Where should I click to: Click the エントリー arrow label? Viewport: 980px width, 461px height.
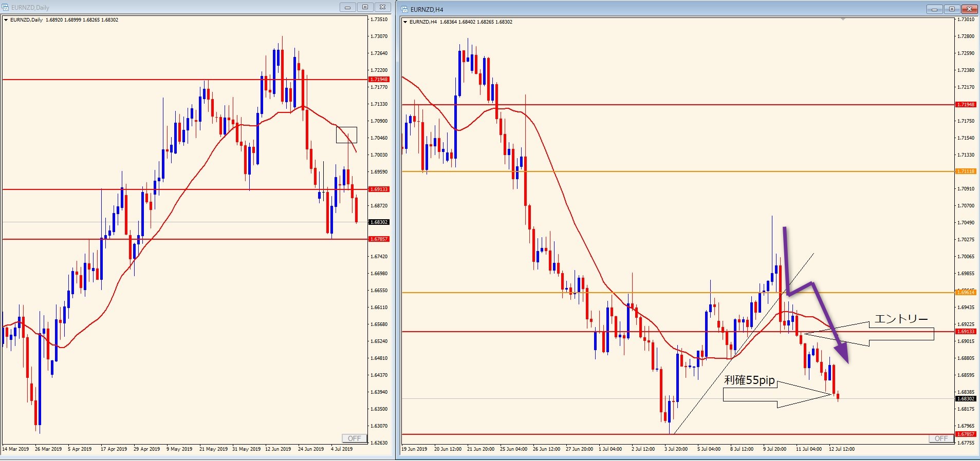tap(900, 319)
